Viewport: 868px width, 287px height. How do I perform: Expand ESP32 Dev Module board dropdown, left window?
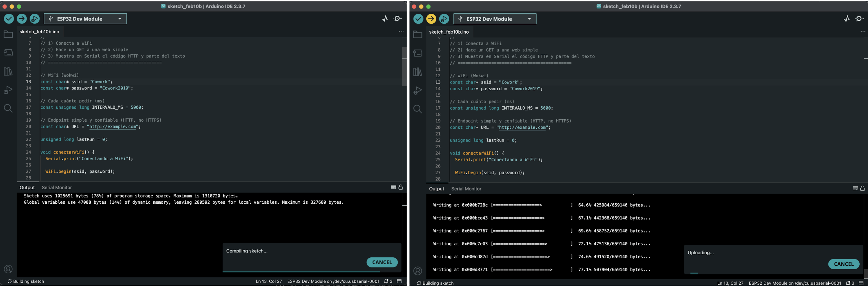[x=86, y=19]
